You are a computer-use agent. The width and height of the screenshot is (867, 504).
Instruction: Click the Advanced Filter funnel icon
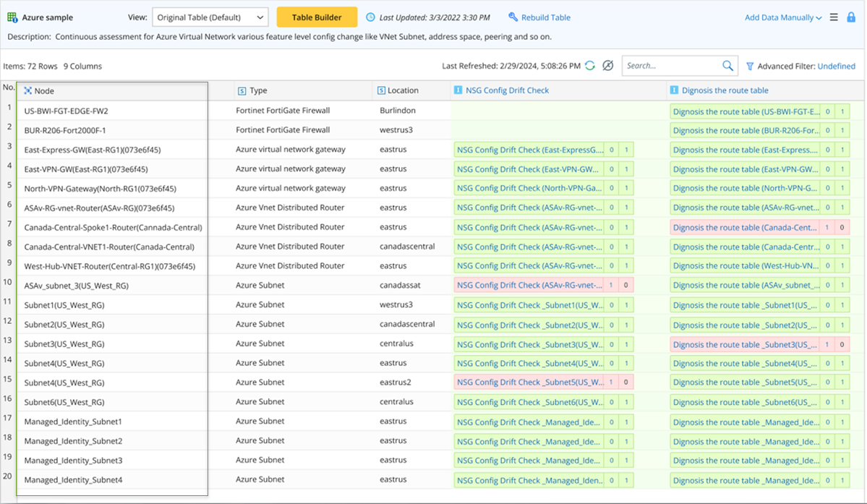(x=750, y=66)
